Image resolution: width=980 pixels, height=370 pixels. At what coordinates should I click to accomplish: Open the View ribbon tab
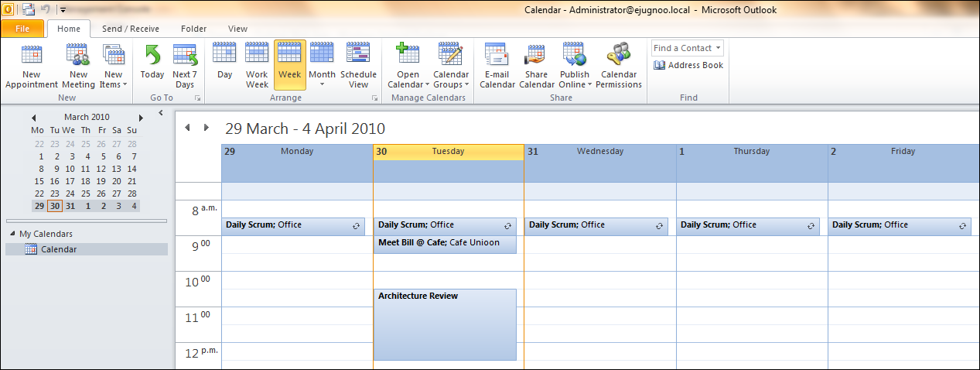point(238,29)
